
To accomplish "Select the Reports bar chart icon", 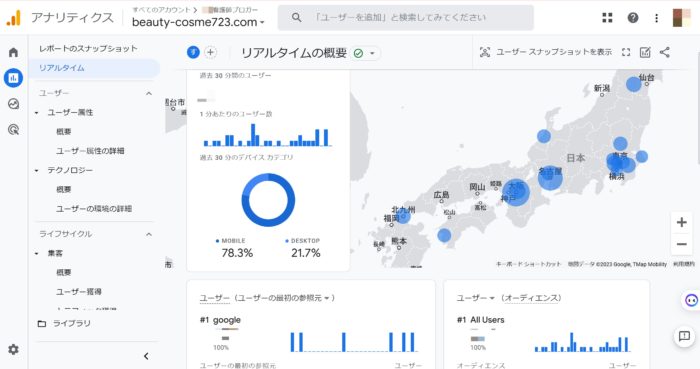I will tap(13, 78).
